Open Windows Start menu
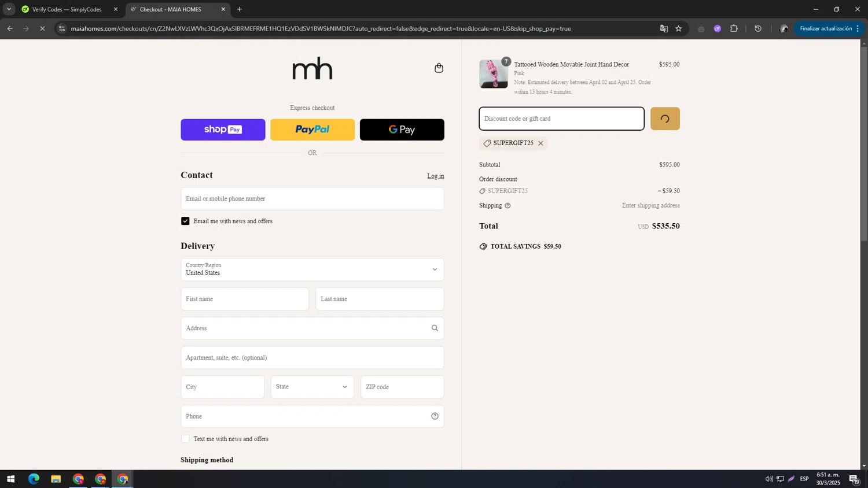 click(x=10, y=479)
